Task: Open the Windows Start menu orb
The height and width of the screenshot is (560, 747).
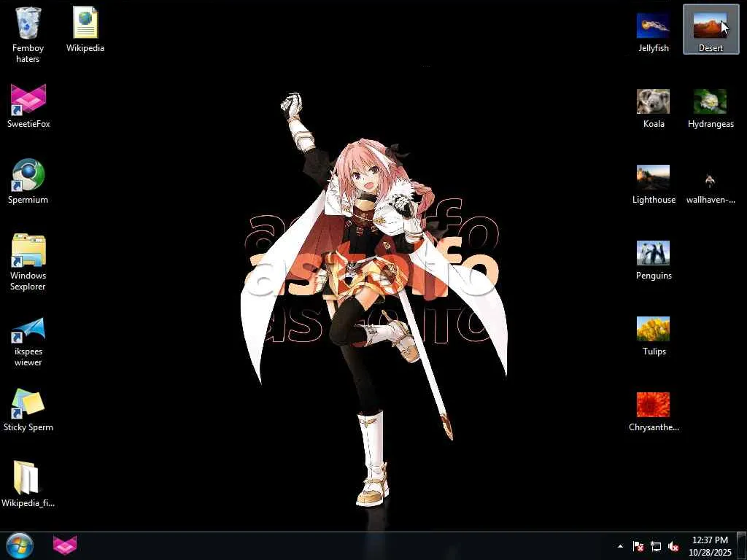Action: (20, 545)
